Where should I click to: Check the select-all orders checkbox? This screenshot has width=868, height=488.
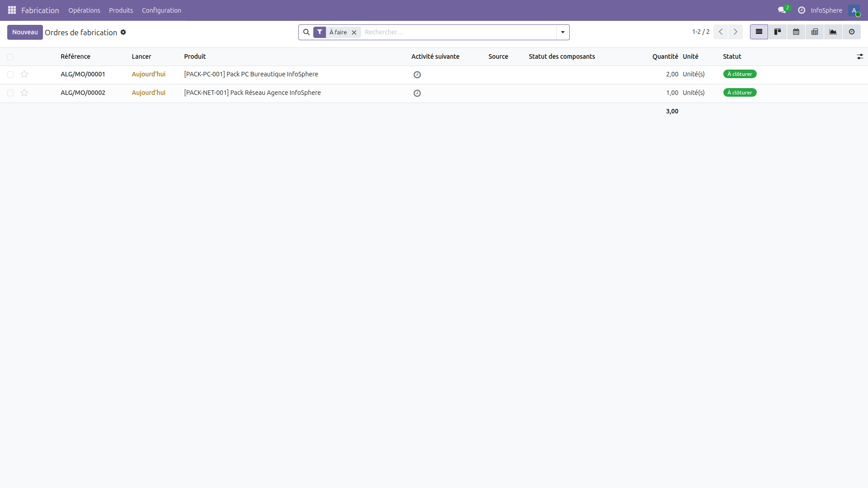10,56
